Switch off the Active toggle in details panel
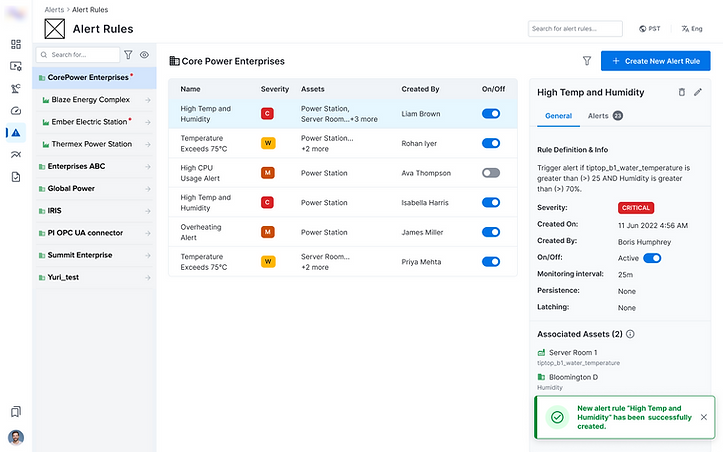Viewport: 723px width, 452px height. (652, 258)
